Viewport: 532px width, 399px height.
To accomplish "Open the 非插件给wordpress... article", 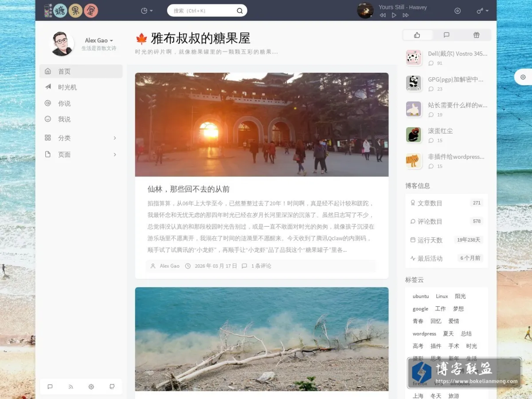I will [456, 156].
